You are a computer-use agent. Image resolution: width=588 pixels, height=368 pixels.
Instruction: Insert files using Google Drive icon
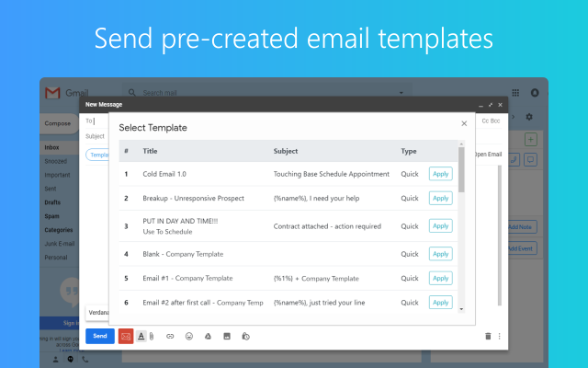click(208, 336)
